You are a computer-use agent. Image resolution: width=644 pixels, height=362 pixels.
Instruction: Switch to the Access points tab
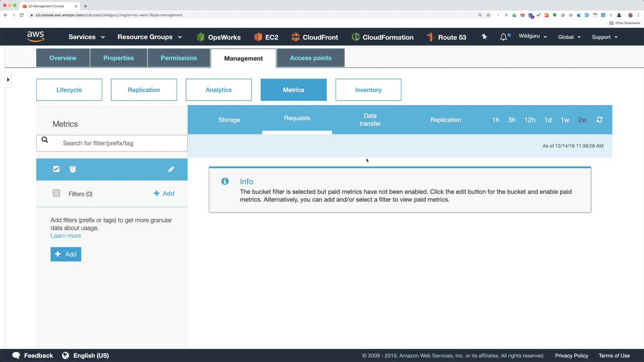310,58
